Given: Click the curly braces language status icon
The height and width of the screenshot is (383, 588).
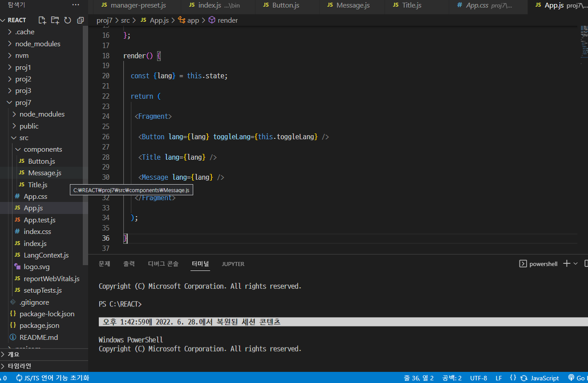Looking at the screenshot, I should [x=513, y=378].
